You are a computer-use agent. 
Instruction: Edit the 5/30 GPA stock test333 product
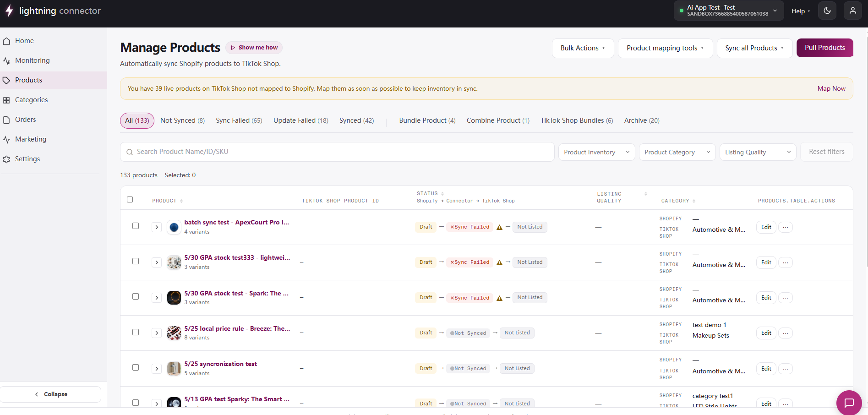tap(766, 262)
